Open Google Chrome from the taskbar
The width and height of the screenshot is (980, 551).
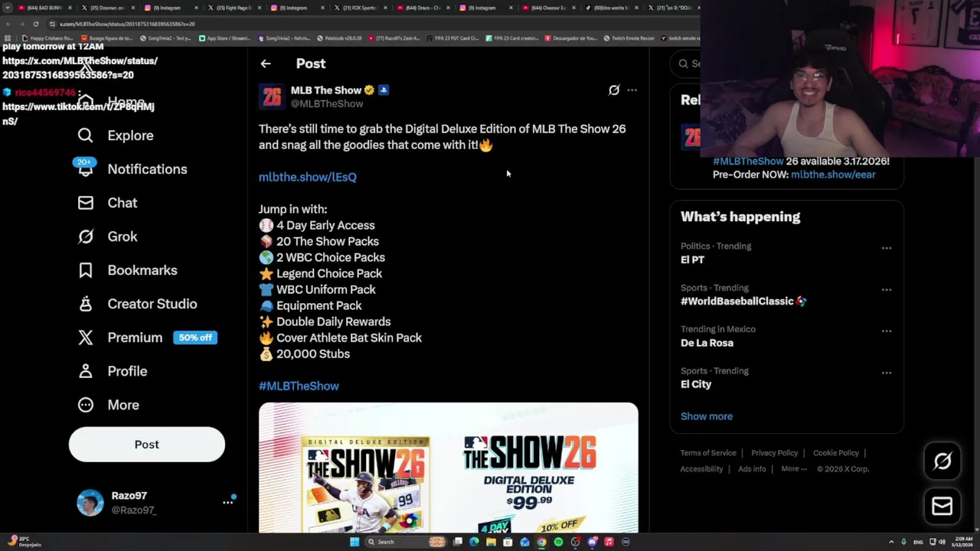pos(541,542)
